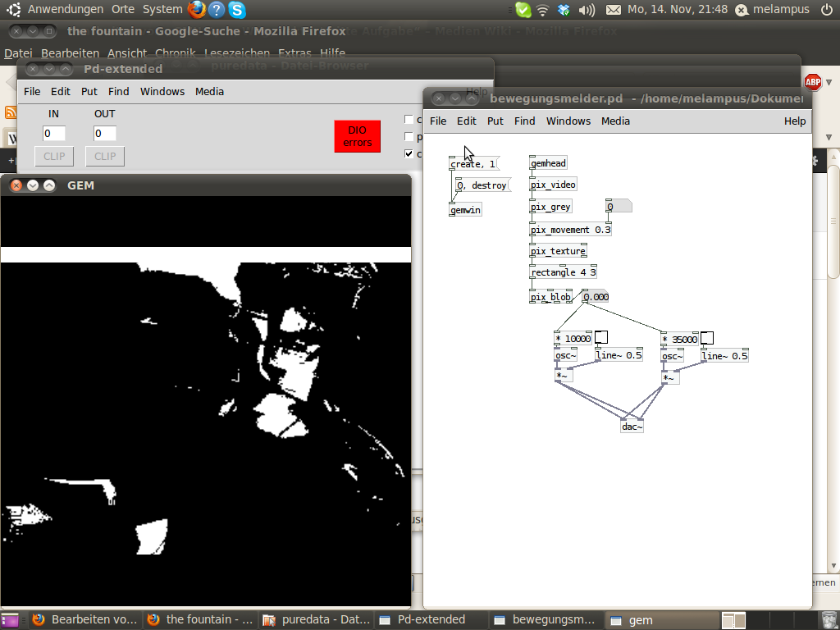Select the pix_blob object
840x630 pixels.
click(550, 297)
